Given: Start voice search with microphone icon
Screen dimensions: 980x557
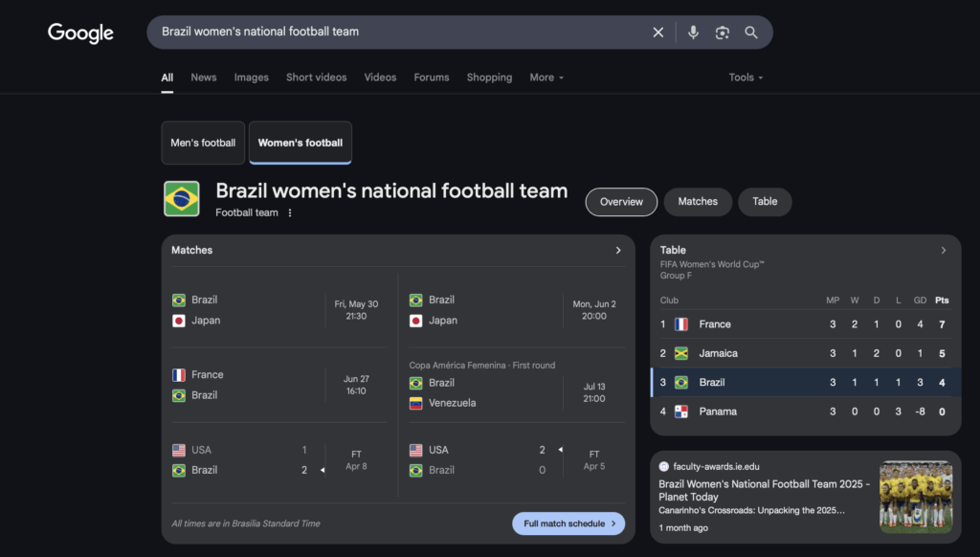Looking at the screenshot, I should tap(693, 33).
